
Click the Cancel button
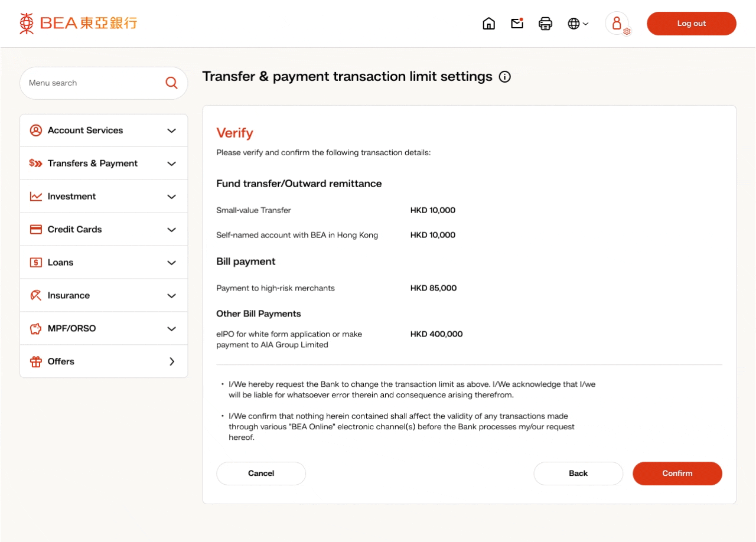pyautogui.click(x=261, y=474)
